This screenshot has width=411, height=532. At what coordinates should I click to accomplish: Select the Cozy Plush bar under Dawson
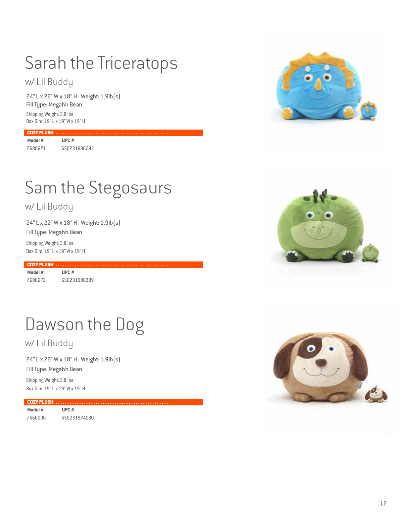pyautogui.click(x=113, y=402)
